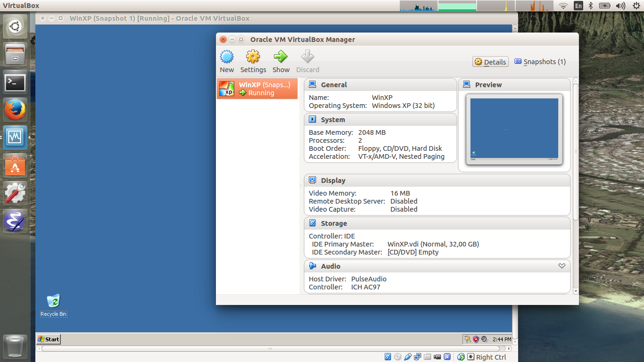Collapse the Audio section using its chevron
Image resolution: width=644 pixels, height=362 pixels.
pyautogui.click(x=561, y=266)
